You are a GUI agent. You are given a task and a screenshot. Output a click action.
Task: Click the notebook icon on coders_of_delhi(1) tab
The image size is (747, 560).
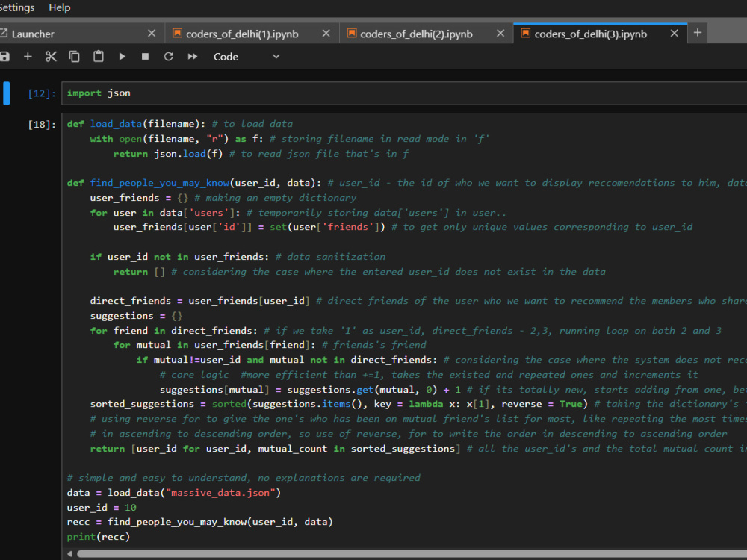[x=177, y=33]
